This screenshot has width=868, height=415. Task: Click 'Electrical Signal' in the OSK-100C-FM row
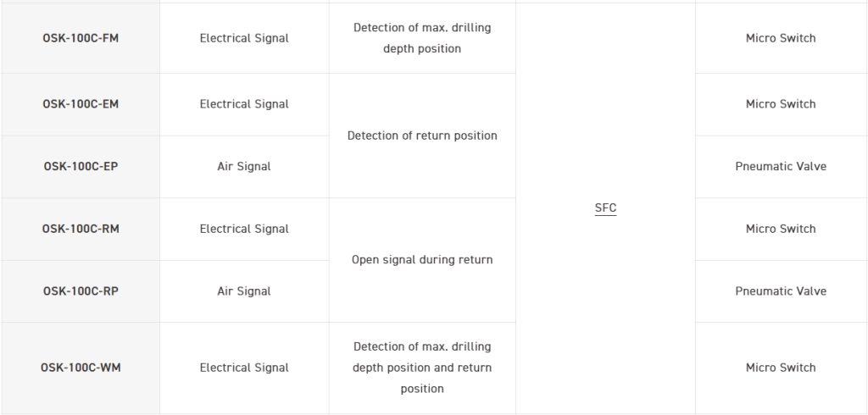pyautogui.click(x=244, y=38)
